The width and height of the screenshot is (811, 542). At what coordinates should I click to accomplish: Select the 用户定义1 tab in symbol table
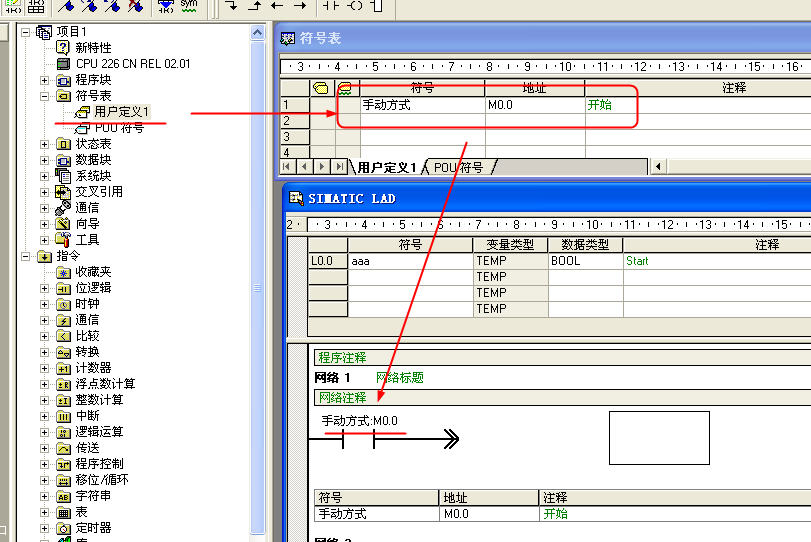387,167
